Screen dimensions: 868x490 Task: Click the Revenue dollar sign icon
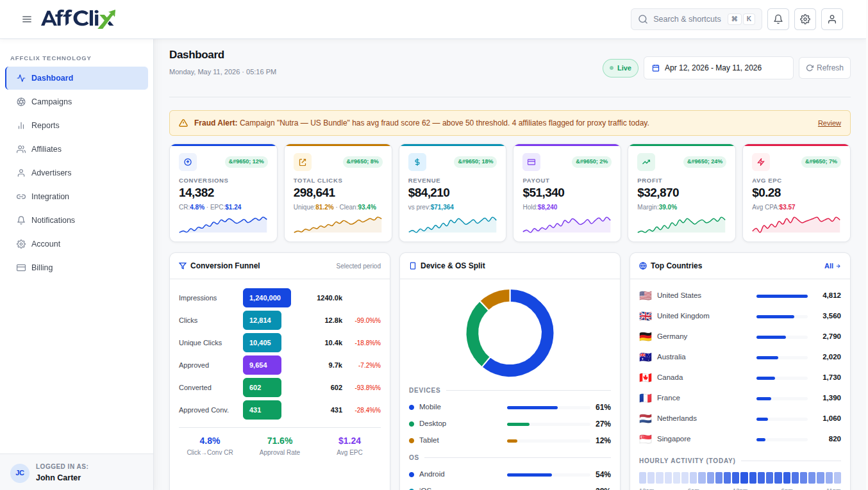point(417,162)
